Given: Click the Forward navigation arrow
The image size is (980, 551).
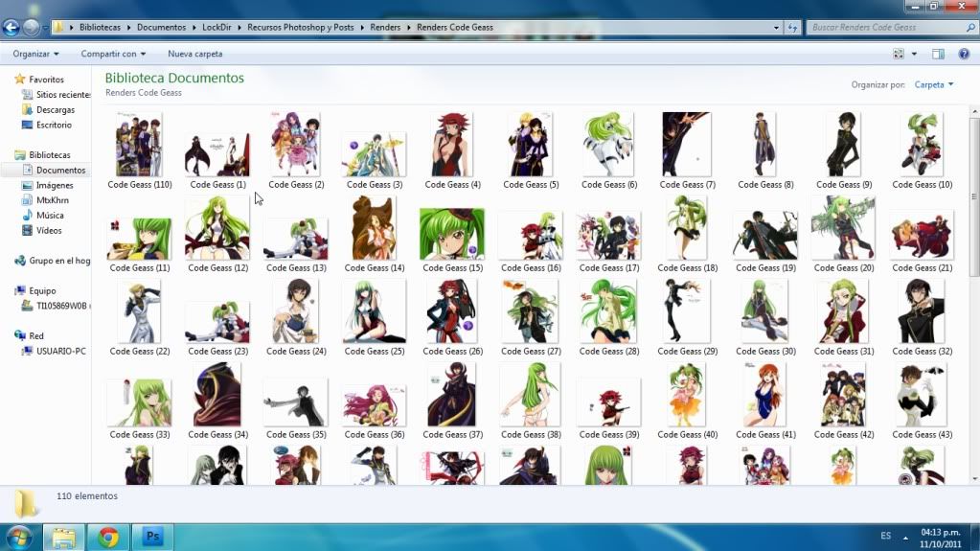Looking at the screenshot, I should coord(31,28).
